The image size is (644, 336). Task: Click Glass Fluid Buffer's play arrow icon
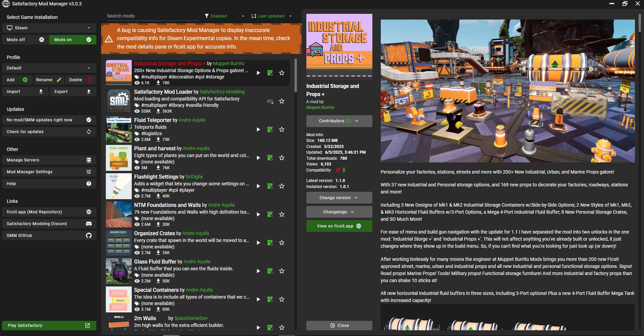(x=258, y=271)
